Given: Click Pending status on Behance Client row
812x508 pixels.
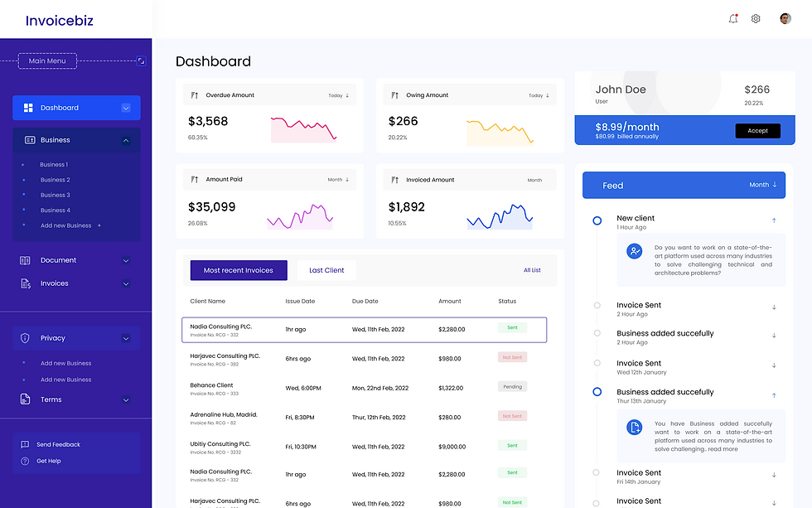Looking at the screenshot, I should pos(512,387).
